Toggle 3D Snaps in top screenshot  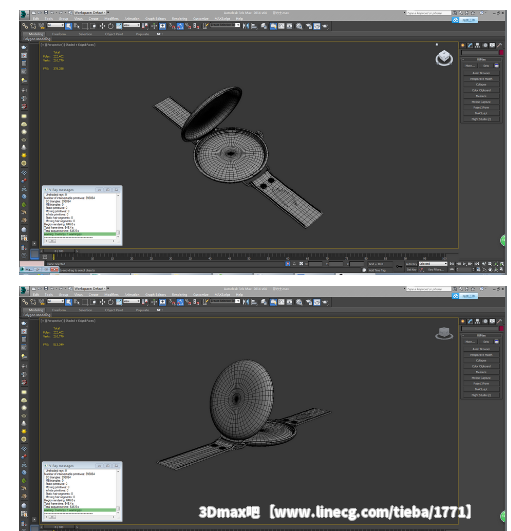[x=172, y=26]
